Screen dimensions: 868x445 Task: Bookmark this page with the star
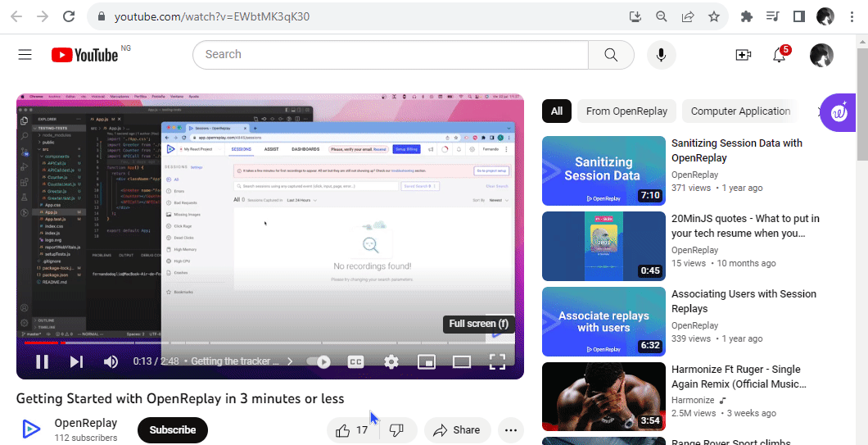[x=714, y=16]
